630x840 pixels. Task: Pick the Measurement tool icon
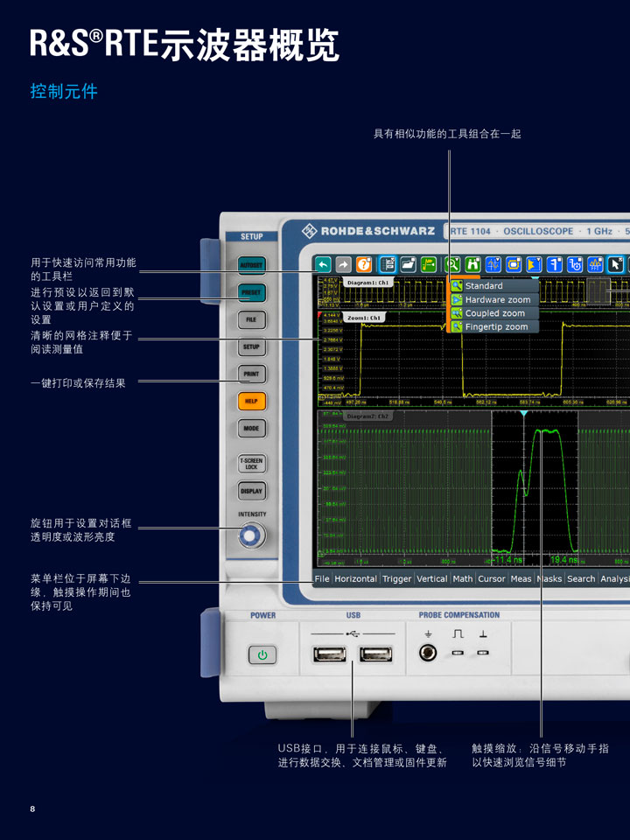(555, 264)
